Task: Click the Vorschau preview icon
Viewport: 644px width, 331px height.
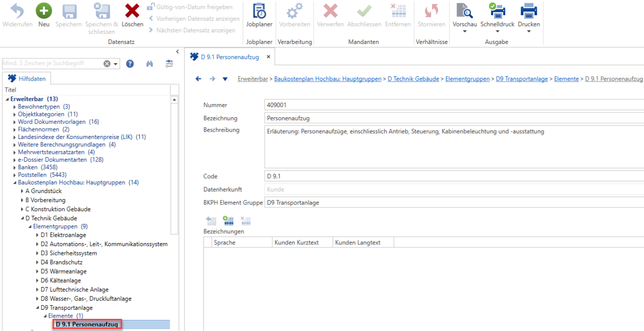Action: (x=465, y=11)
